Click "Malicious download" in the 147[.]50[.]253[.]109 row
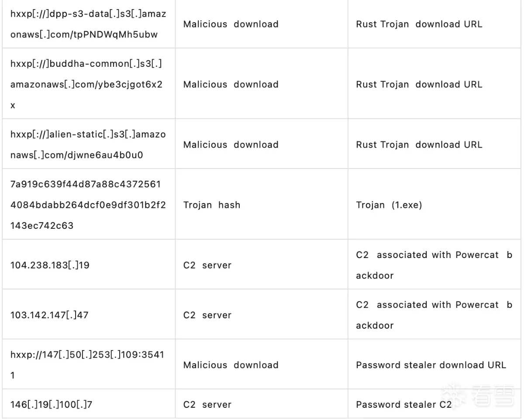This screenshot has height=420, width=524. point(231,365)
